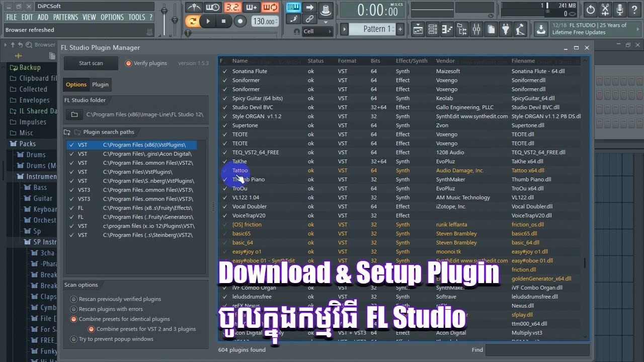Image resolution: width=644 pixels, height=362 pixels.
Task: Start playback with the Play button
Action: (x=207, y=21)
